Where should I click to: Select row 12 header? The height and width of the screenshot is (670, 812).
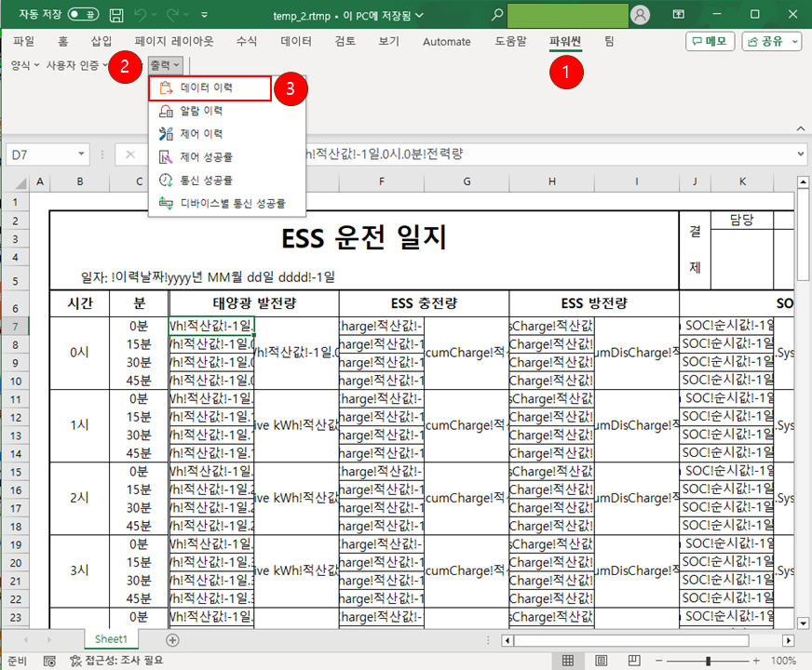[16, 418]
